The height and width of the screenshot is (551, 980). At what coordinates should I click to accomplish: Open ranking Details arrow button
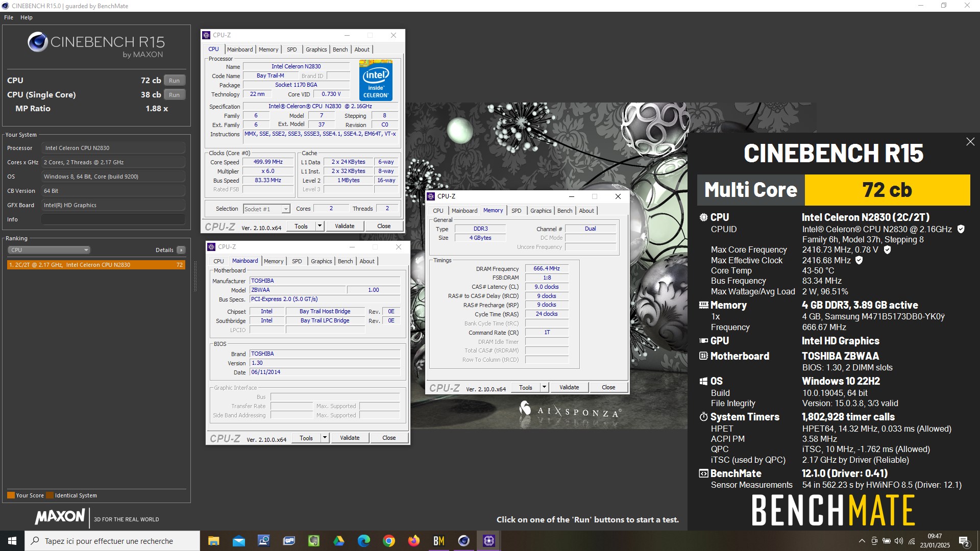[181, 250]
